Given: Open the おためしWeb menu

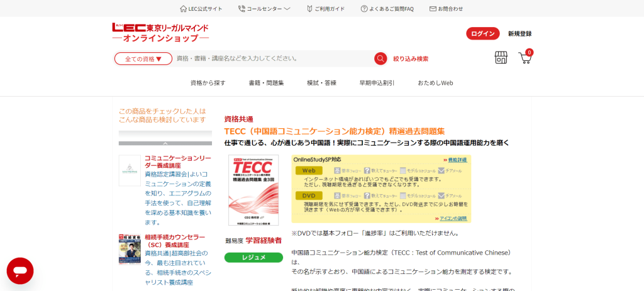Looking at the screenshot, I should [435, 83].
